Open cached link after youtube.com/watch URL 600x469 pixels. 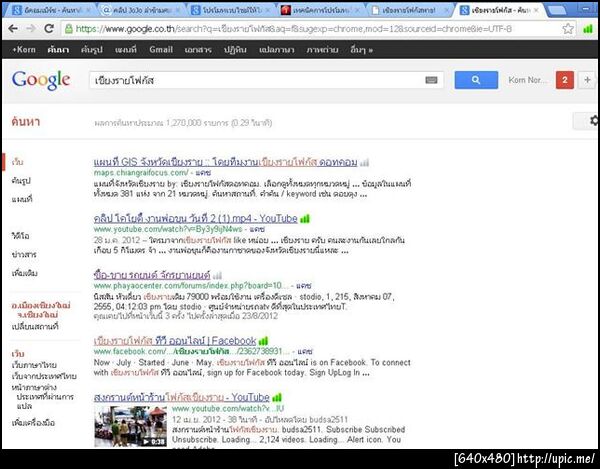coord(257,229)
